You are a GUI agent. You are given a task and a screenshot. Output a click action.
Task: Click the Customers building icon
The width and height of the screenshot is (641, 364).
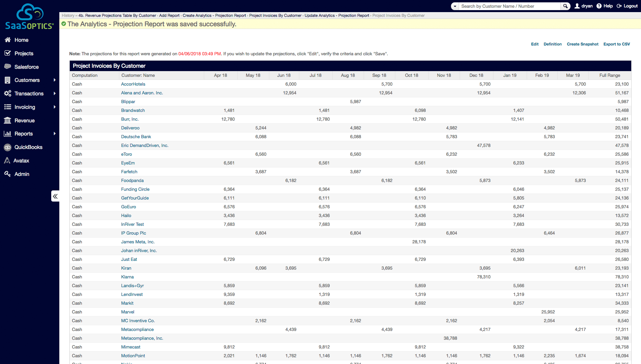pyautogui.click(x=7, y=80)
